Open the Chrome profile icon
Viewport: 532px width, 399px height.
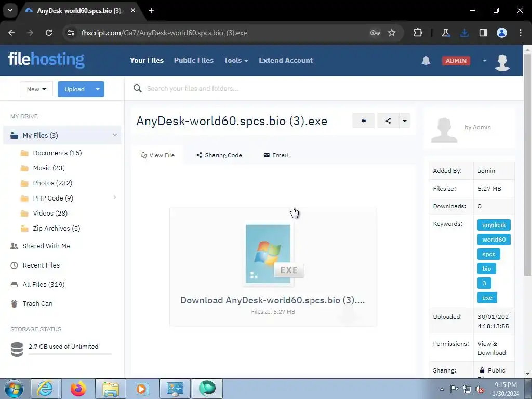(502, 33)
